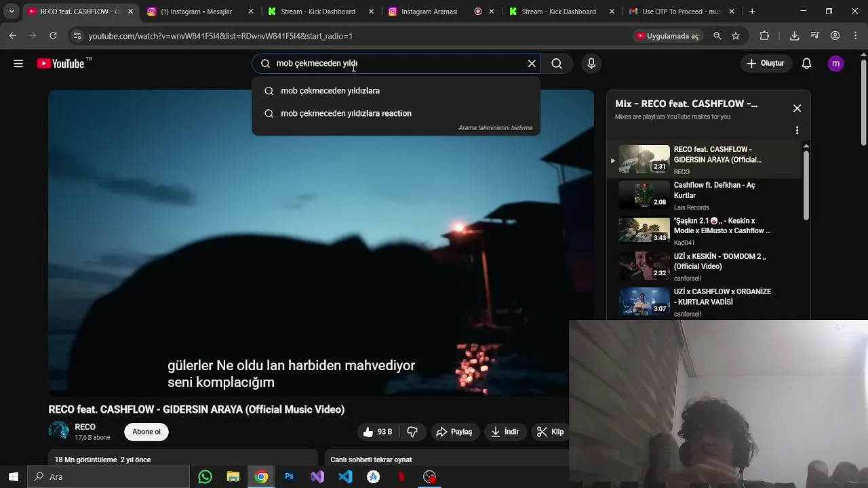Click the Klip clip button
The height and width of the screenshot is (488, 868).
(550, 432)
